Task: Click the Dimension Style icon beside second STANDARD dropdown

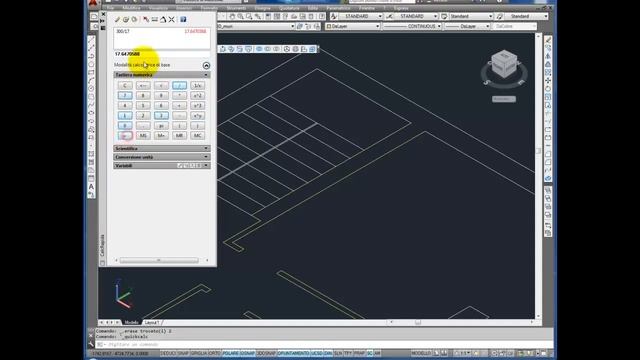Action: click(389, 16)
